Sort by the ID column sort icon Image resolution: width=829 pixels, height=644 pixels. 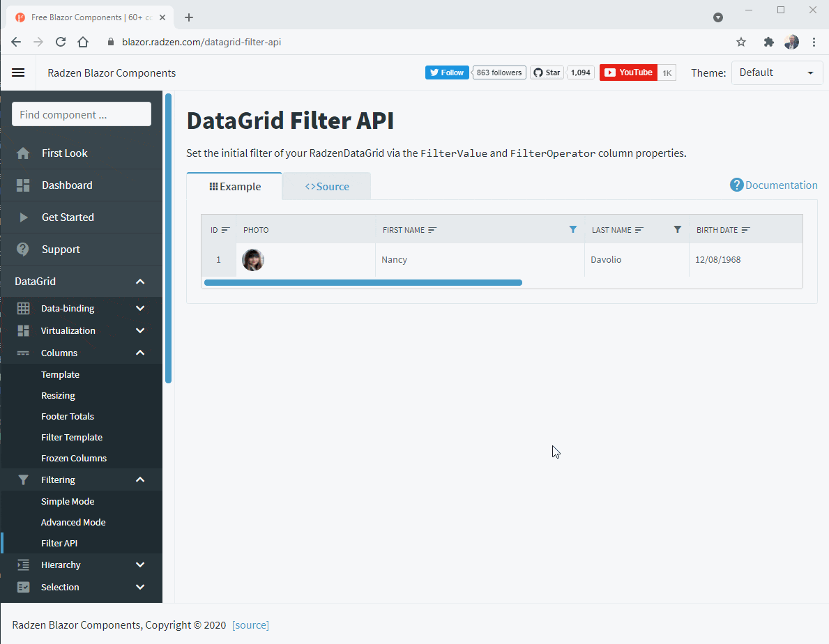226,230
